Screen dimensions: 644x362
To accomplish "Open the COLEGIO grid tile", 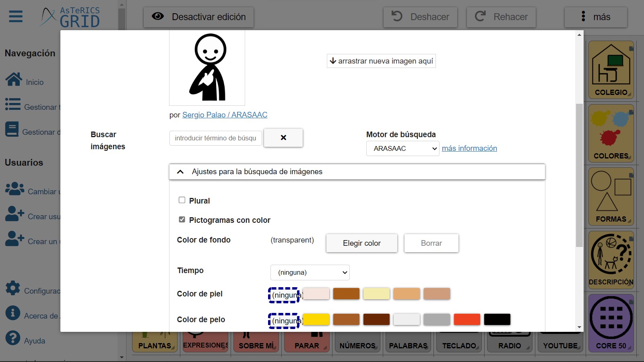I will [611, 70].
